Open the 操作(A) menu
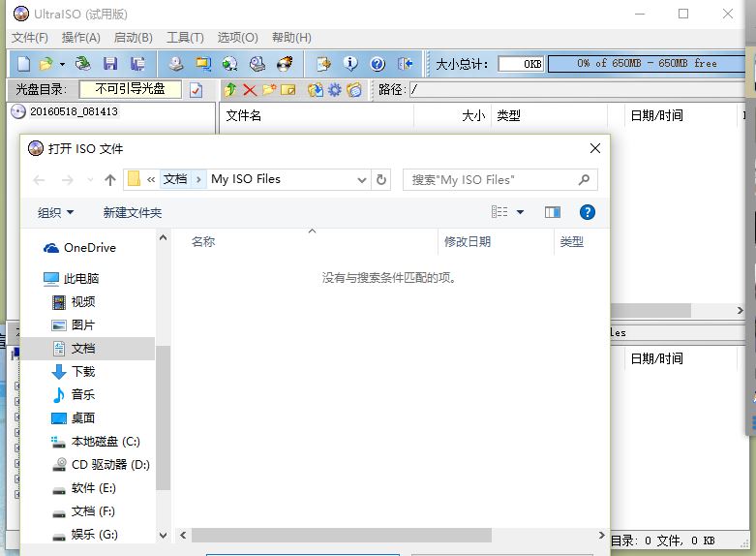The height and width of the screenshot is (556, 756). (x=81, y=38)
